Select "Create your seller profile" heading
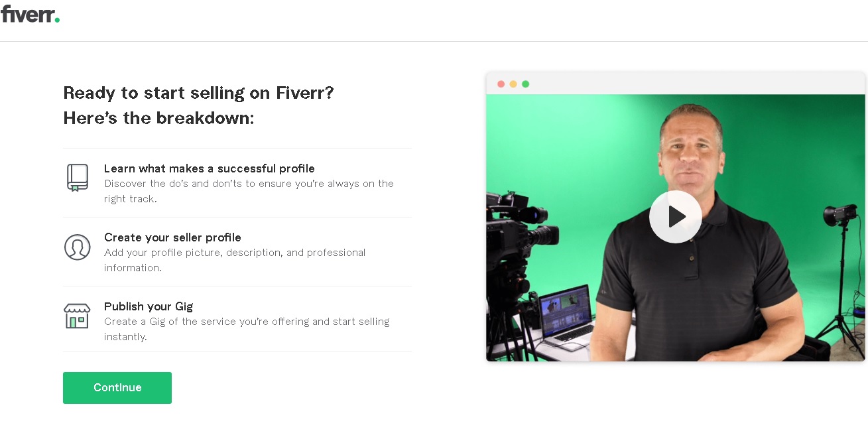 172,237
